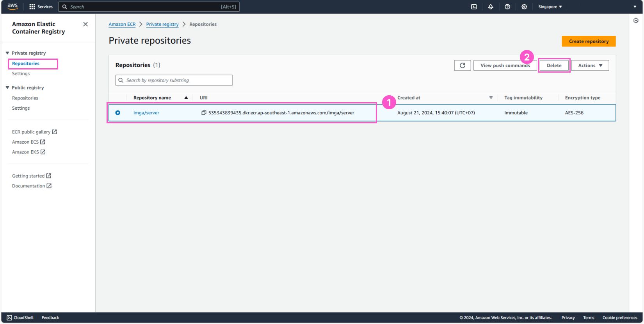This screenshot has width=644, height=324.
Task: Open the imga/server repository link
Action: click(x=146, y=113)
